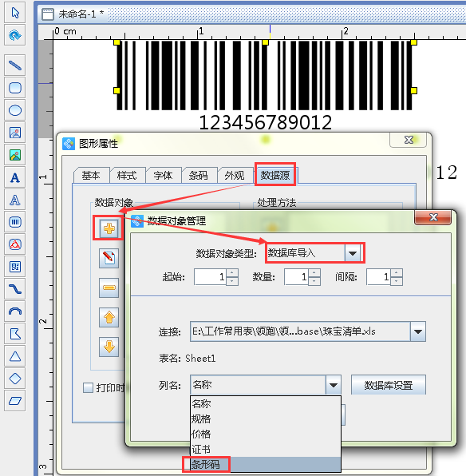Image resolution: width=466 pixels, height=476 pixels.
Task: Select the rounded rectangle tool
Action: (15, 88)
